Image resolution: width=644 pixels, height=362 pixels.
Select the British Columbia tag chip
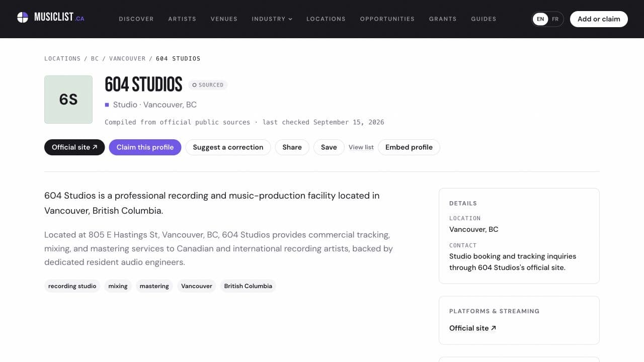(x=248, y=286)
